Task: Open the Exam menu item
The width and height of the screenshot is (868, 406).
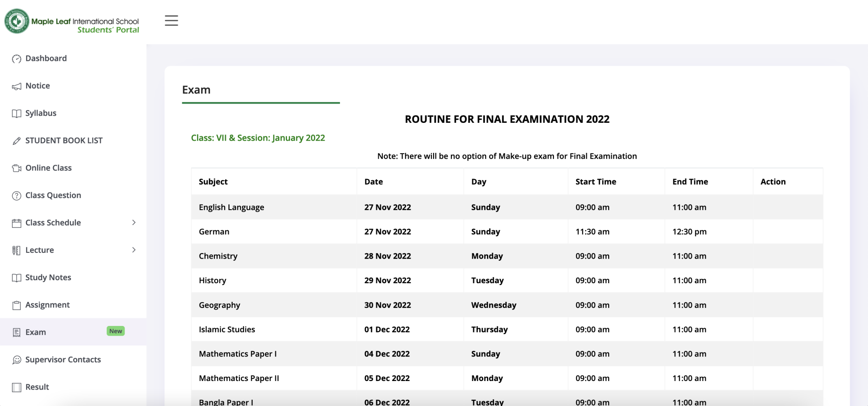Action: click(x=36, y=332)
